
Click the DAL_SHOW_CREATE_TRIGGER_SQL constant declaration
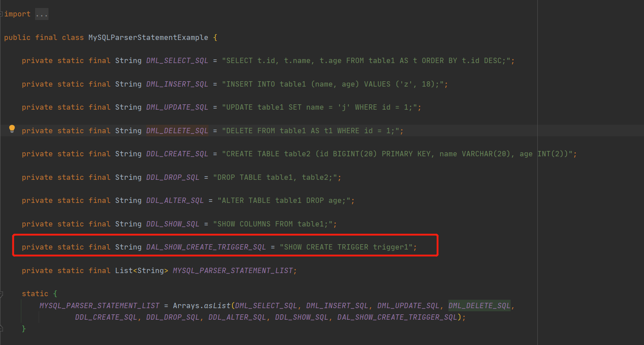point(206,247)
